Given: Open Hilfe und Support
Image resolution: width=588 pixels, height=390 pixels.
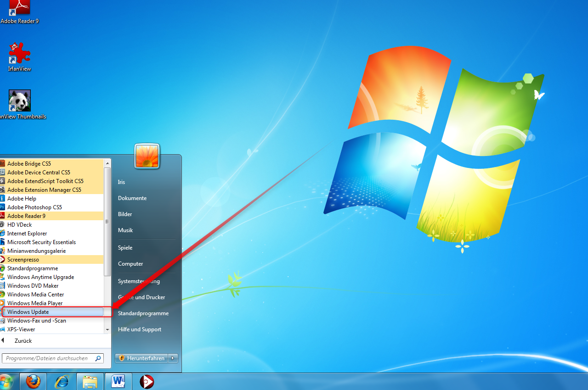Looking at the screenshot, I should pyautogui.click(x=140, y=329).
